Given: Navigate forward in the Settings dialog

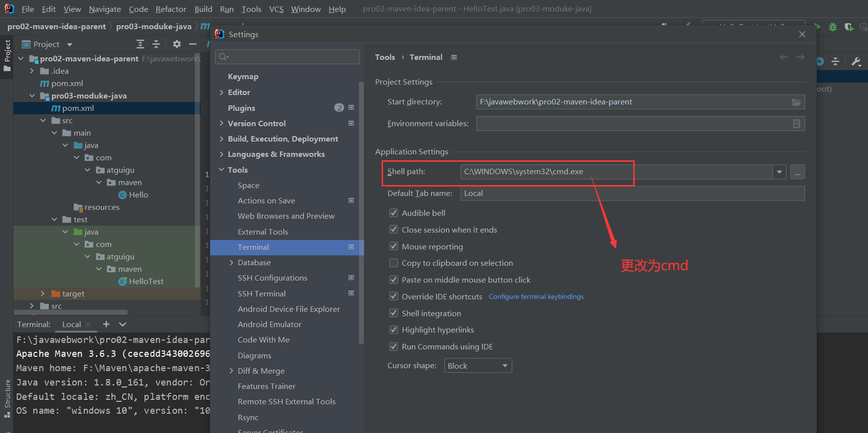Looking at the screenshot, I should 800,57.
